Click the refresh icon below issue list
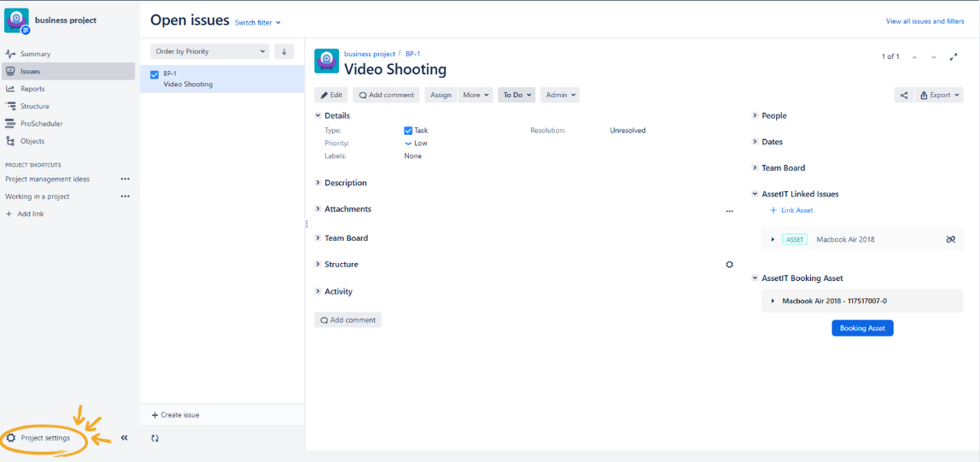This screenshot has width=980, height=462. pyautogui.click(x=155, y=438)
